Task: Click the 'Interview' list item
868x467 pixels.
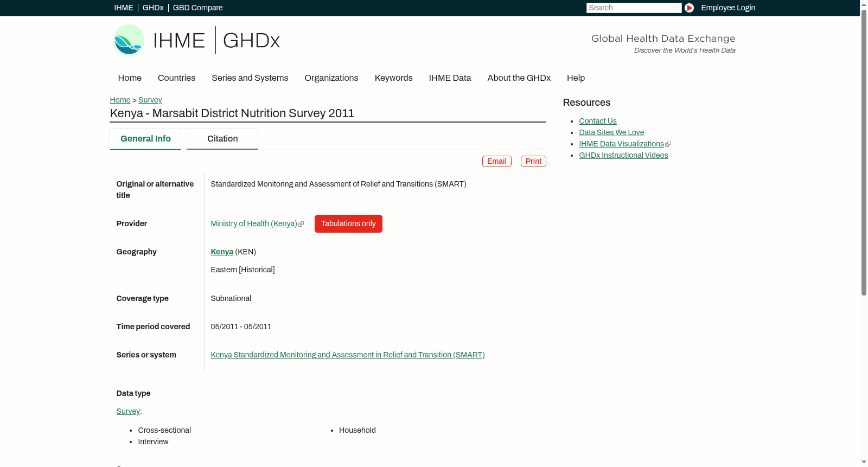Action: (x=153, y=442)
